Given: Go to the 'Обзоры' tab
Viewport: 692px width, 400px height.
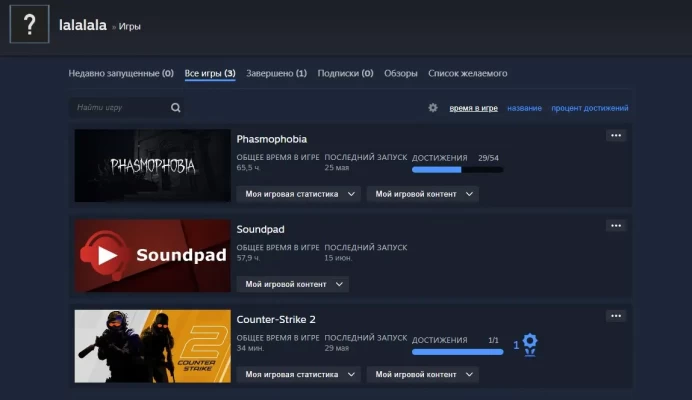Looking at the screenshot, I should coord(401,73).
